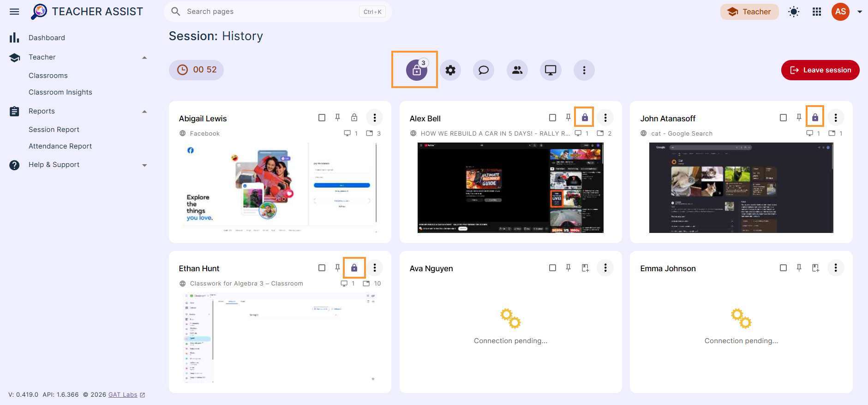Collapse the Reports sidebar section
This screenshot has height=405, width=868.
pyautogui.click(x=144, y=111)
